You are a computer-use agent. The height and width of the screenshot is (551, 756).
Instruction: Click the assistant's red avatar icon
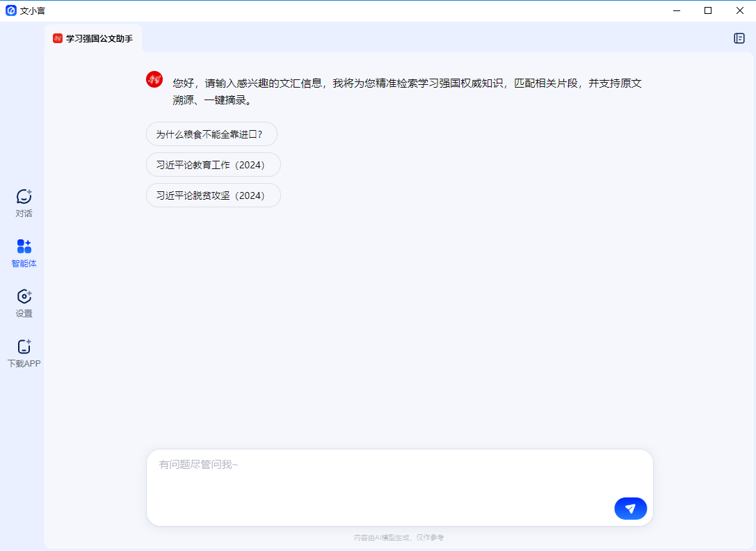[154, 79]
